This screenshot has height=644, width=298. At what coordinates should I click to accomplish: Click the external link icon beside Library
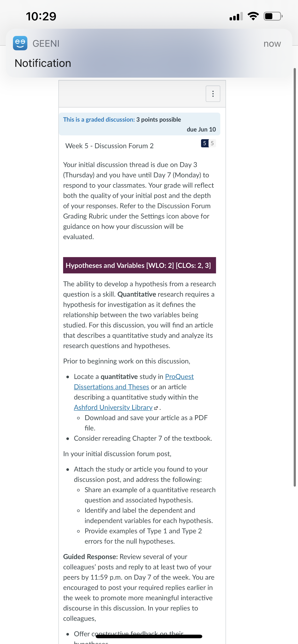pos(156,408)
